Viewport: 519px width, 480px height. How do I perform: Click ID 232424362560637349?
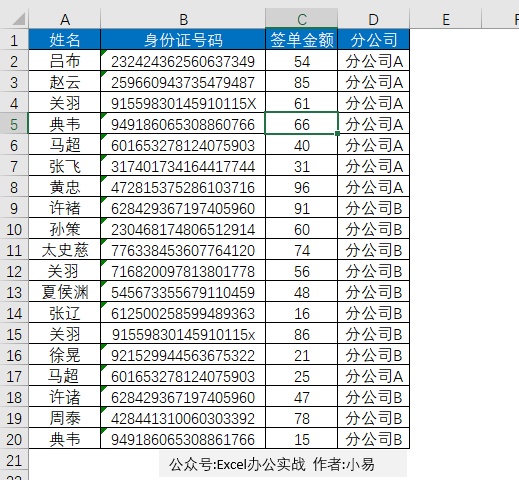point(183,61)
